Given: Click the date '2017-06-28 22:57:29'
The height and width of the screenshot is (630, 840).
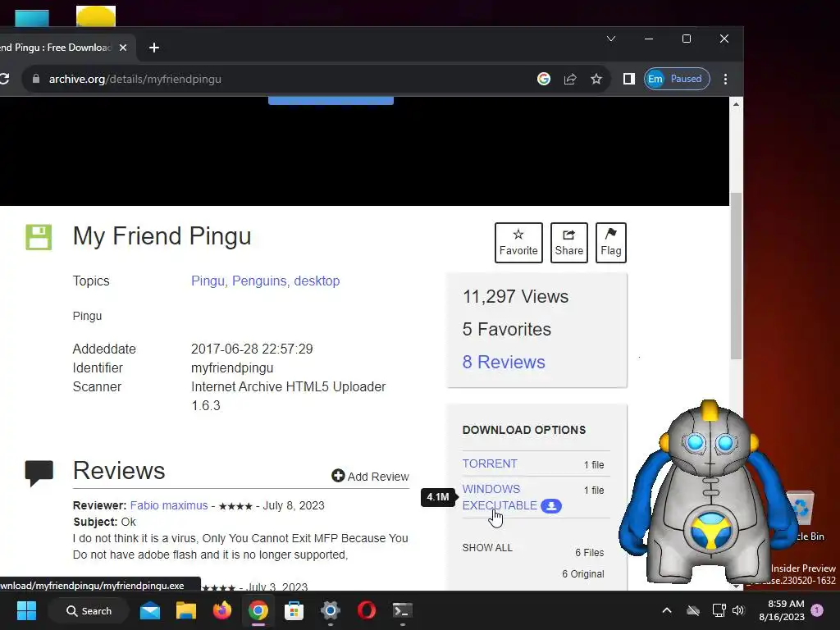Looking at the screenshot, I should point(252,349).
